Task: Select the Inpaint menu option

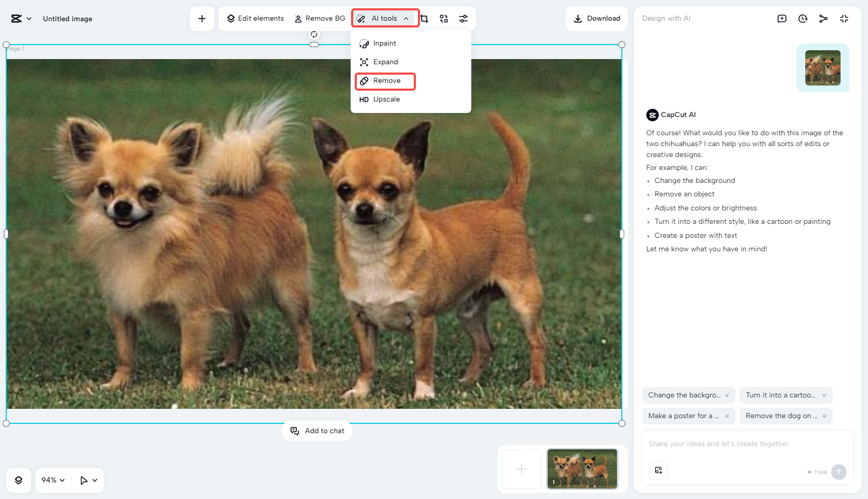Action: click(384, 44)
